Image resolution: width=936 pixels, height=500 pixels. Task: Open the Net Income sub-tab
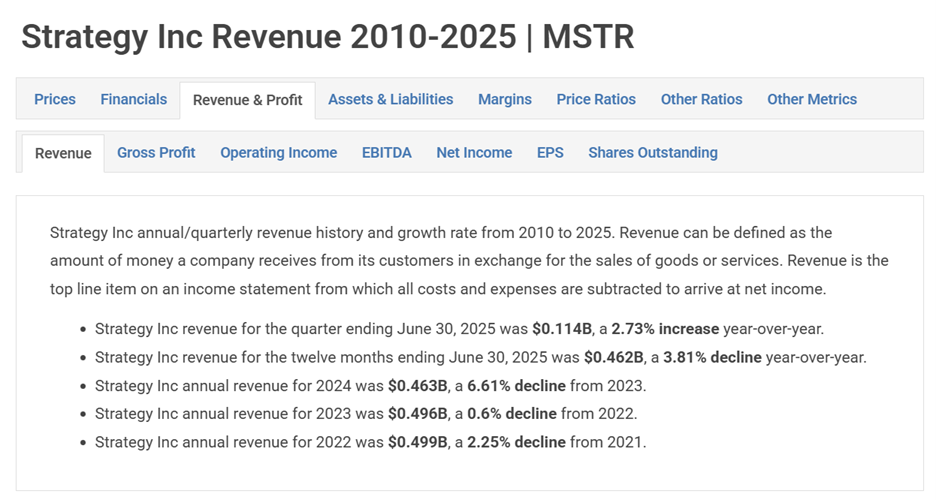[x=474, y=153]
